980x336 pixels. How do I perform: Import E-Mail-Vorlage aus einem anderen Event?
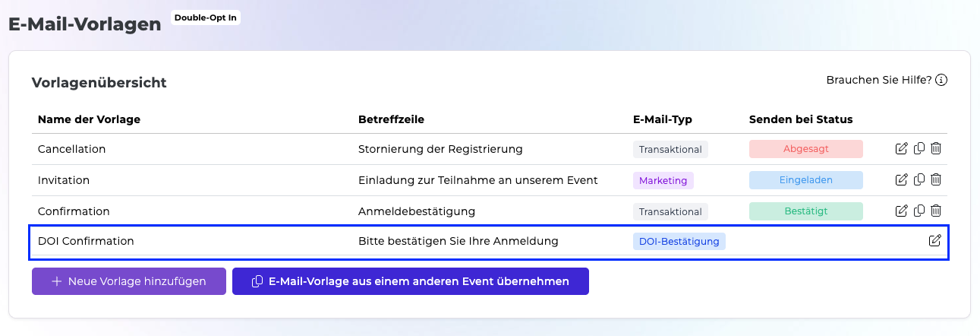(x=411, y=281)
